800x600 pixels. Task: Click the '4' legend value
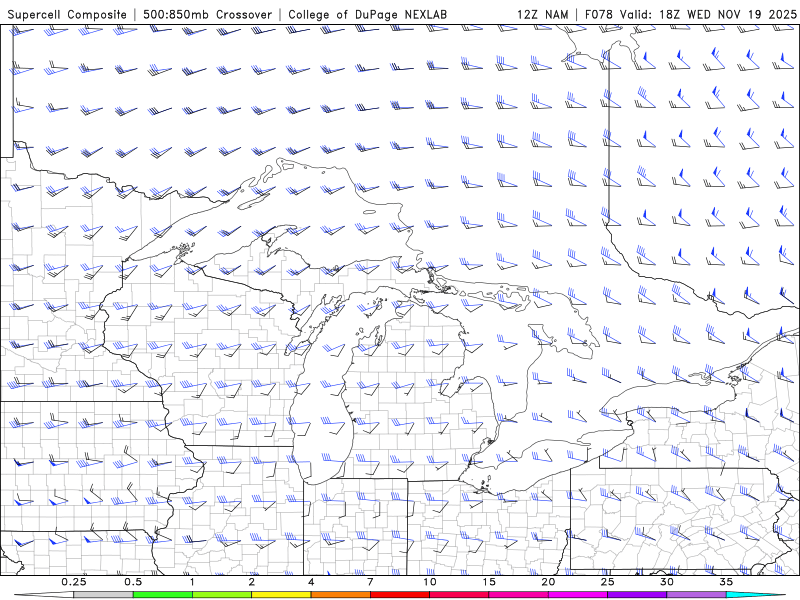(x=311, y=582)
